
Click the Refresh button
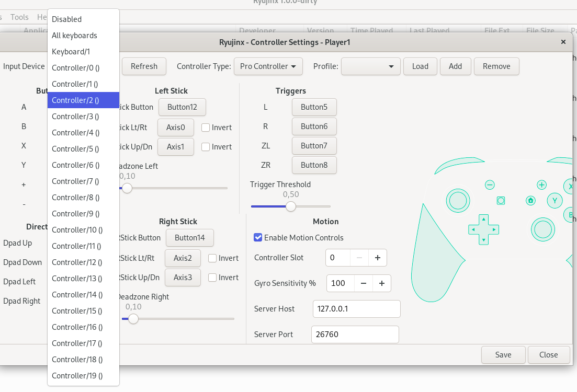coord(144,66)
